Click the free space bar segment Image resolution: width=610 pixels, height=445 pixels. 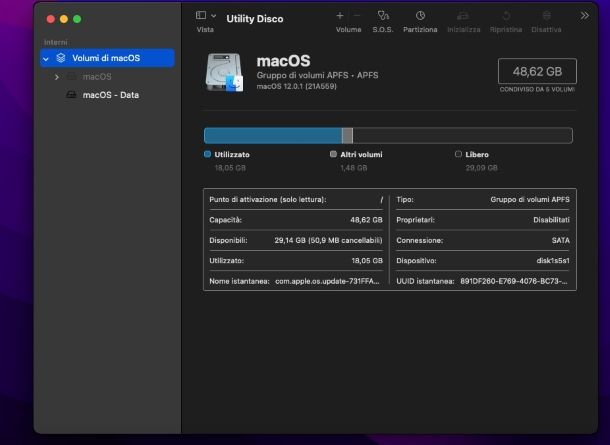click(x=463, y=136)
